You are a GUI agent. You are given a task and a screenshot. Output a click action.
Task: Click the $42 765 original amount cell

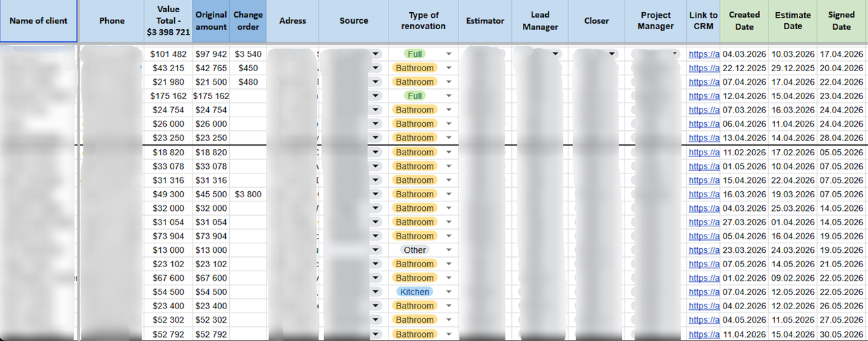211,68
